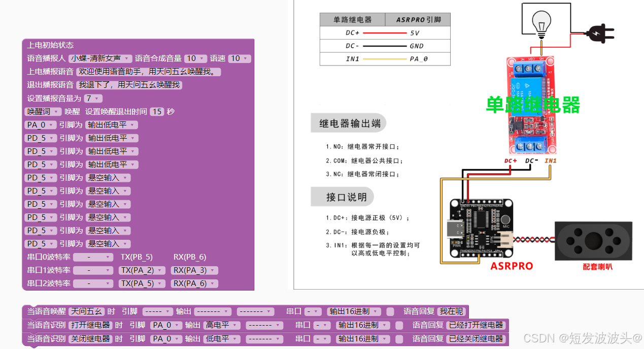Open a 悬空输入 pin mode dropdown
The width and height of the screenshot is (644, 349).
108,177
